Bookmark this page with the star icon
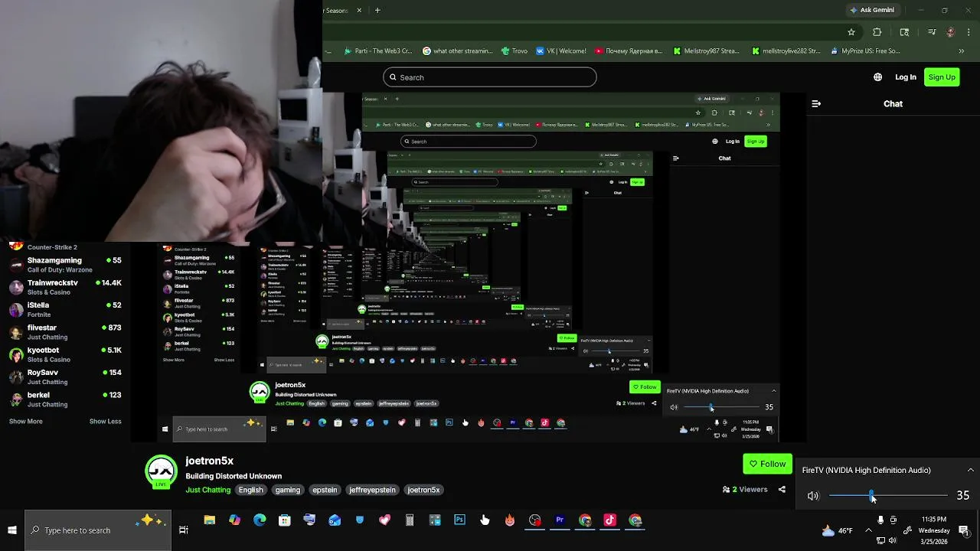The height and width of the screenshot is (551, 980). 851,32
